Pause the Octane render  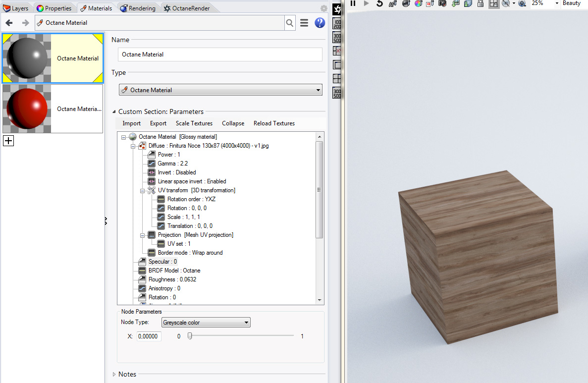click(x=353, y=3)
